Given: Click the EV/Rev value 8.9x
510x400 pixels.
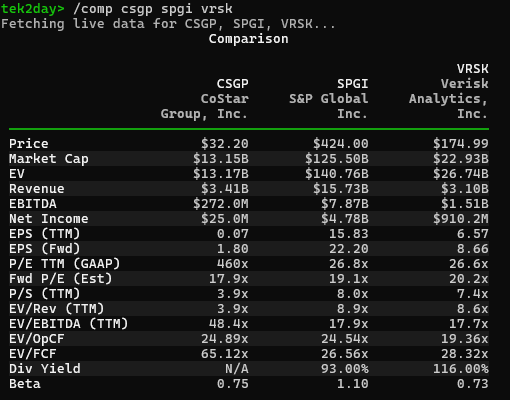Looking at the screenshot, I should [352, 309].
